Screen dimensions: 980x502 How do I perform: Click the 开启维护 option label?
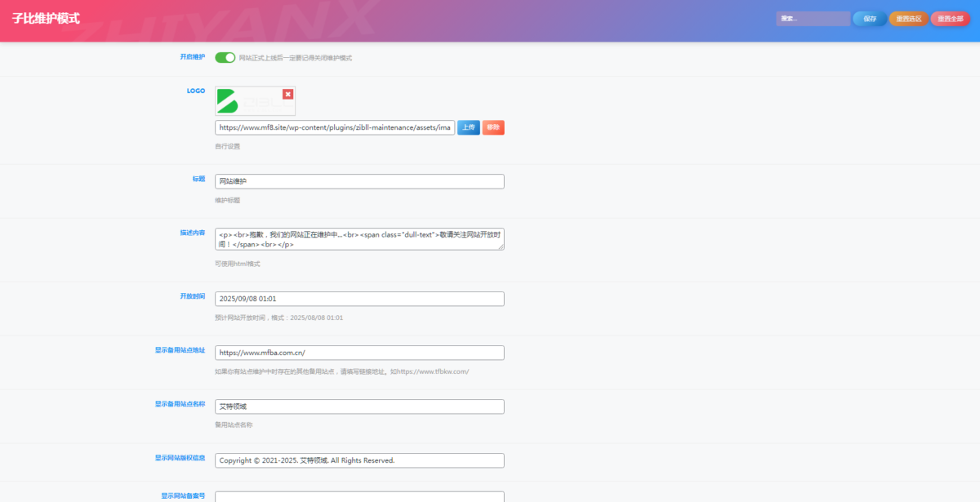point(193,57)
